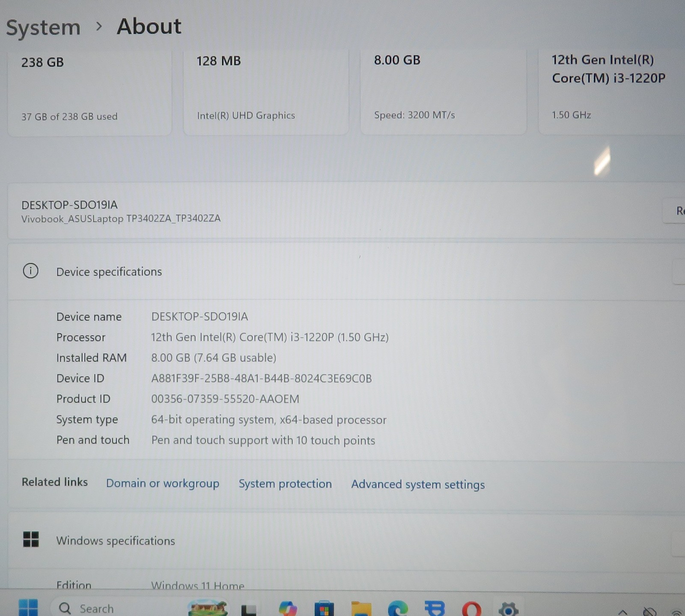The image size is (685, 616).
Task: Open File Explorer from the taskbar
Action: point(361,608)
